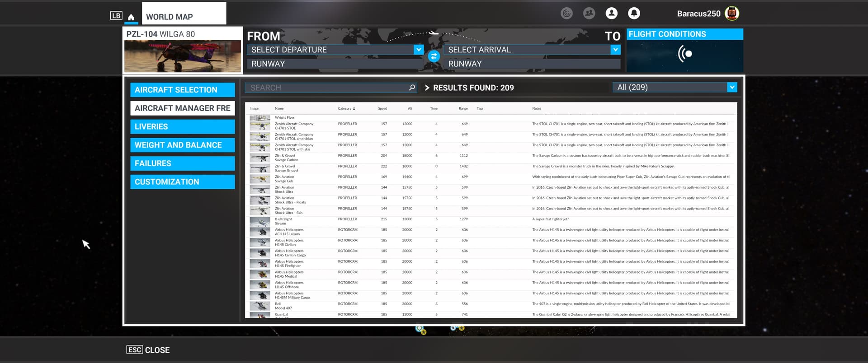Click the spiral icon beside the friends icon
The image size is (868, 363).
pyautogui.click(x=566, y=14)
